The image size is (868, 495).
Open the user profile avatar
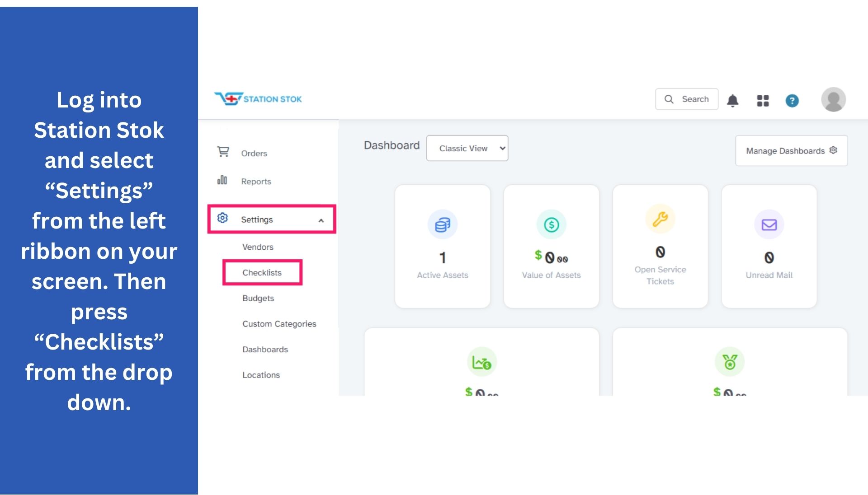[x=833, y=99]
